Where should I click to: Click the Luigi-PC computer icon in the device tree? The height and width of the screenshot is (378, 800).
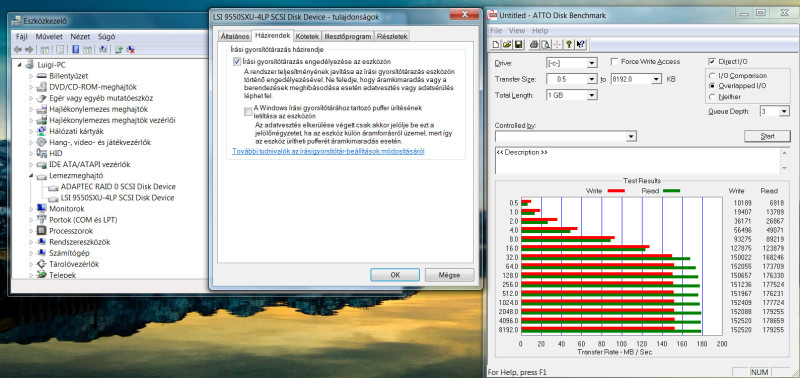click(x=31, y=65)
